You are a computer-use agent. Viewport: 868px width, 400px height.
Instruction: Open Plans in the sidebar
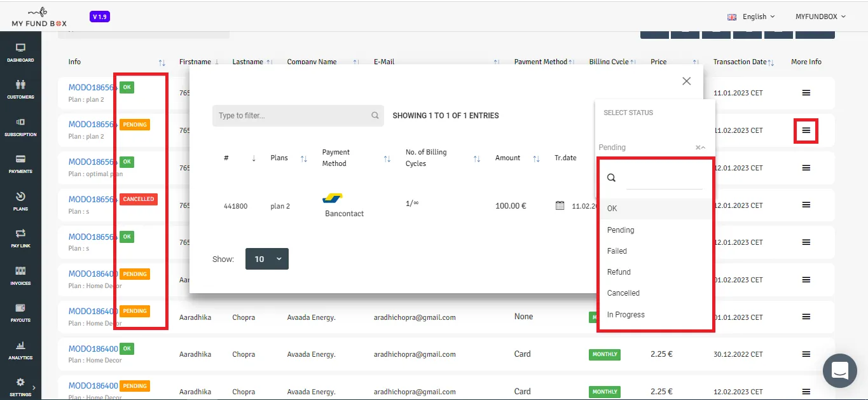pos(20,202)
